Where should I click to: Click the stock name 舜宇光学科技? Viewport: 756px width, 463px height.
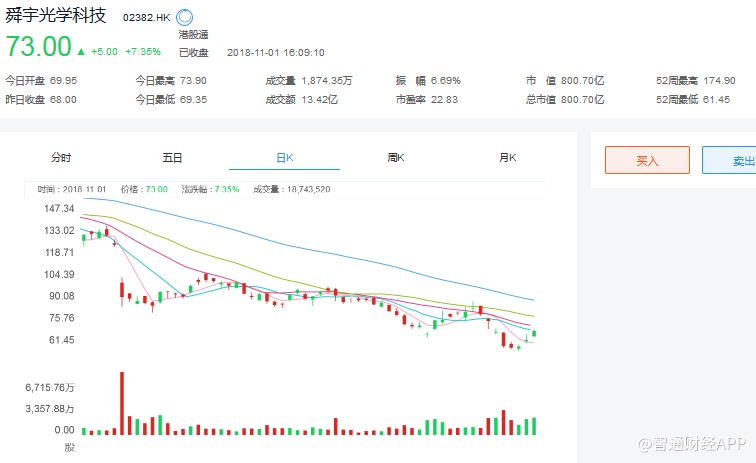point(56,17)
